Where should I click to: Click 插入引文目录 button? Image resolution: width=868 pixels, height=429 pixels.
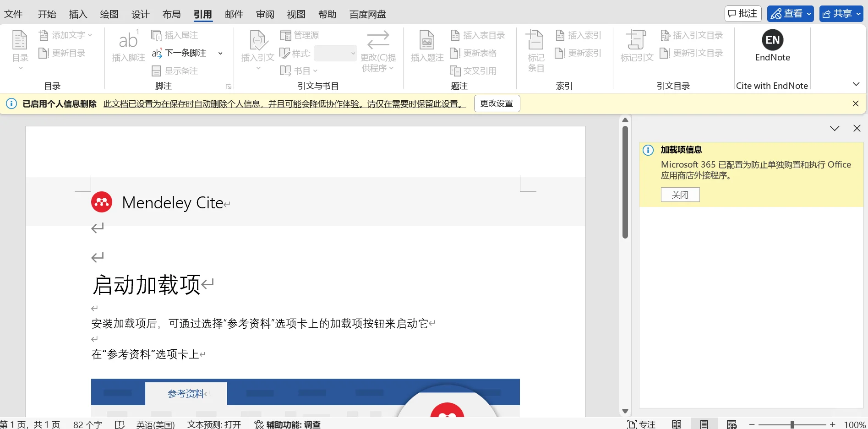(x=692, y=35)
